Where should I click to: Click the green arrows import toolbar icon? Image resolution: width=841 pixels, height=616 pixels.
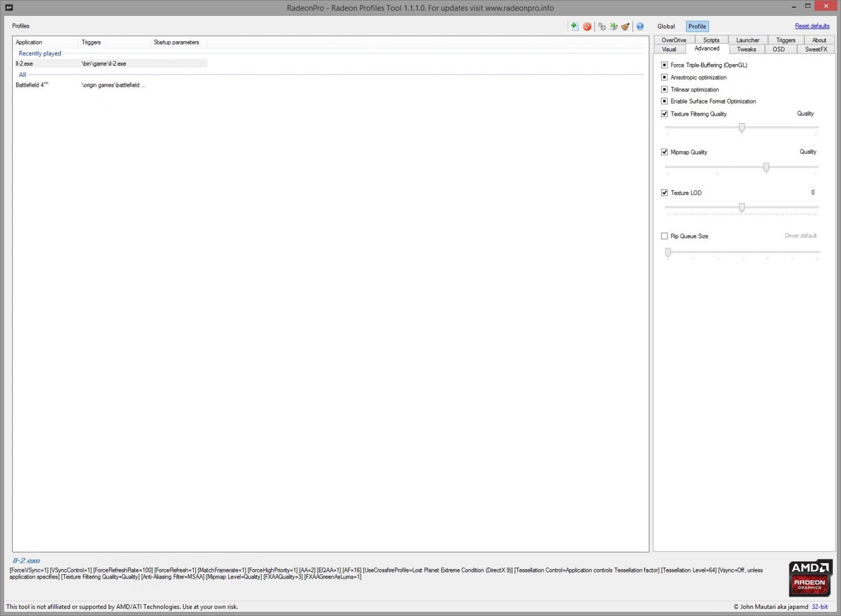[613, 26]
